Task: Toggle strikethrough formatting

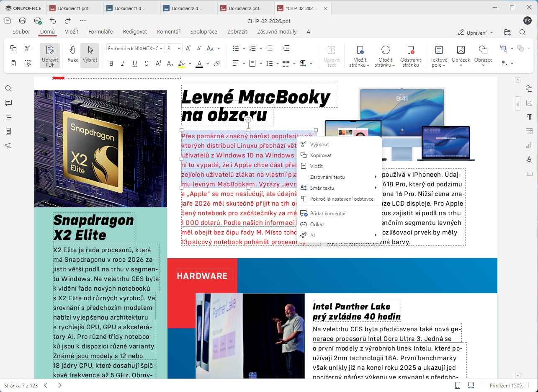Action: tap(146, 64)
